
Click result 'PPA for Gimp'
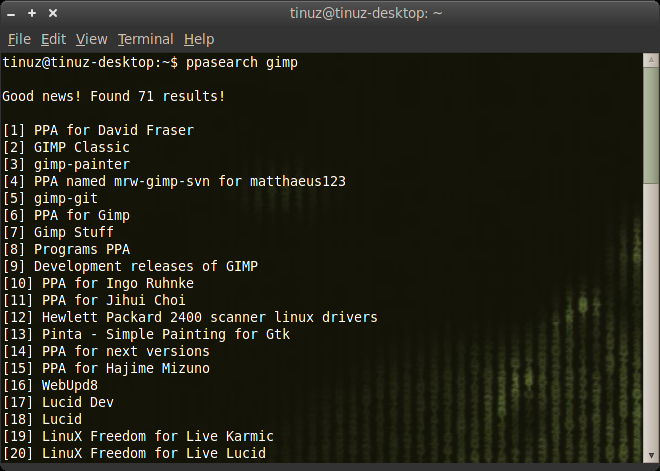pos(82,216)
